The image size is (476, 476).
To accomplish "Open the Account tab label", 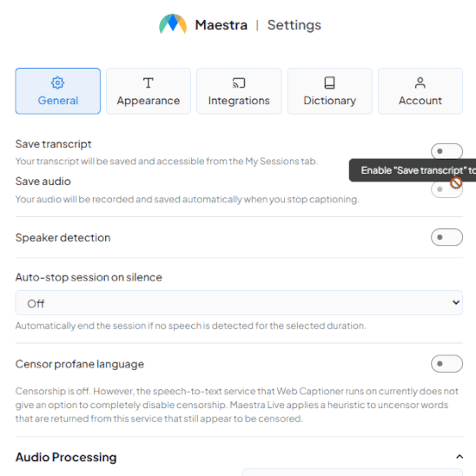I will pyautogui.click(x=420, y=101).
